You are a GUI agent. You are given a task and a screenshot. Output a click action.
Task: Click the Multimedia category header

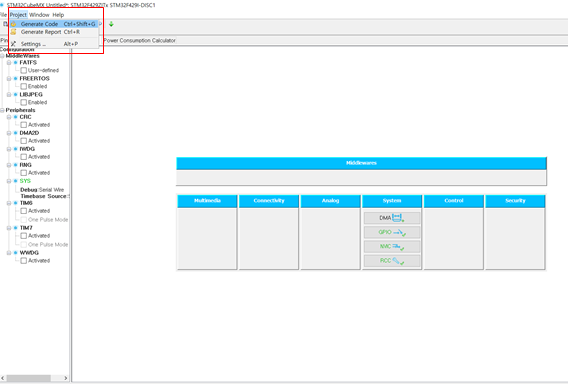pos(207,201)
